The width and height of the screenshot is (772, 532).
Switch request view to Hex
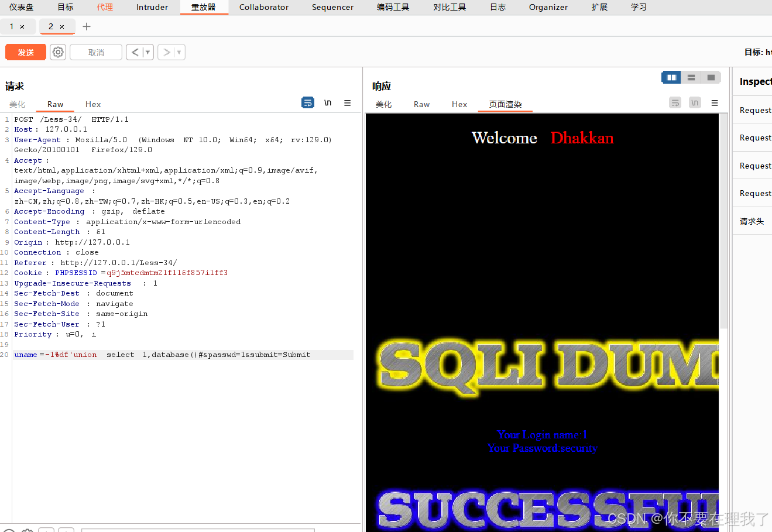[93, 104]
